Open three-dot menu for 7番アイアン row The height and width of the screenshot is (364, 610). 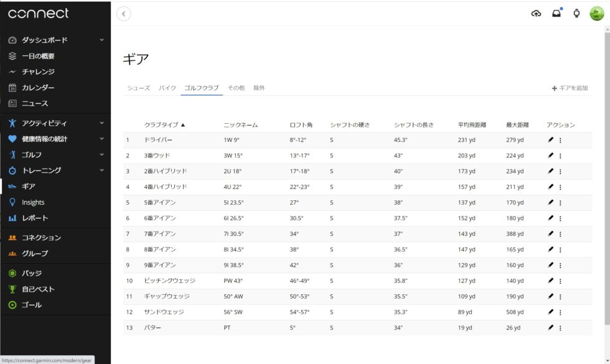click(560, 234)
